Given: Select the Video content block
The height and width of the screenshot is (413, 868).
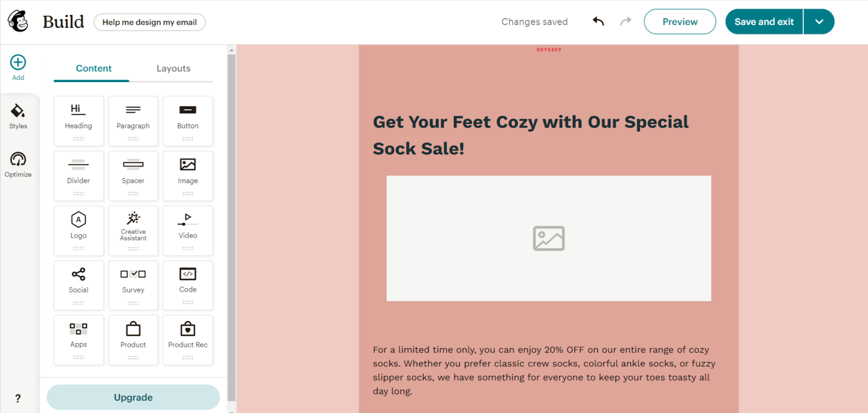Looking at the screenshot, I should (188, 231).
